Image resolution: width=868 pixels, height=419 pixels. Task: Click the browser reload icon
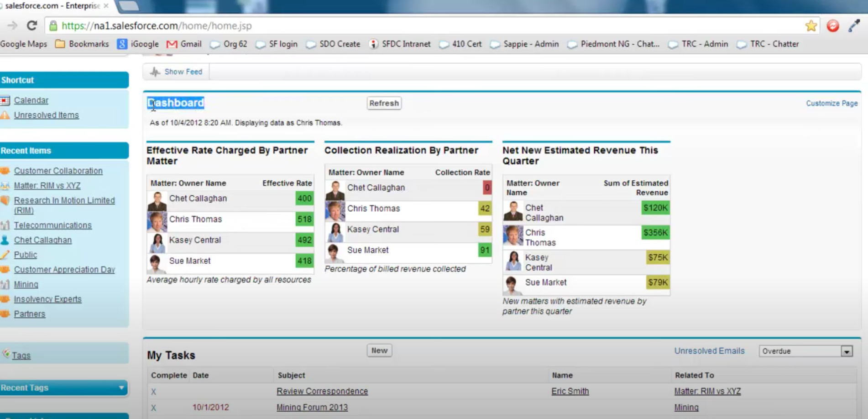pos(31,26)
